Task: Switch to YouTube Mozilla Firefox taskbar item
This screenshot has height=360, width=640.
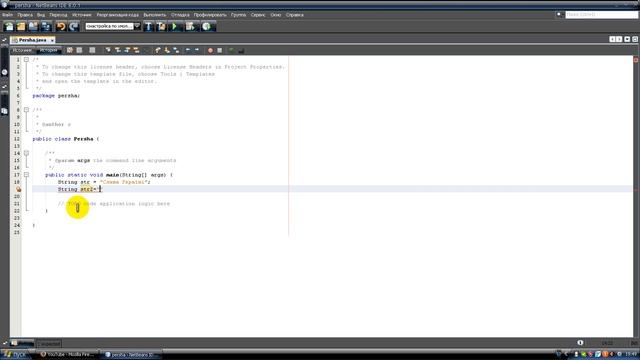Action: coord(69,355)
